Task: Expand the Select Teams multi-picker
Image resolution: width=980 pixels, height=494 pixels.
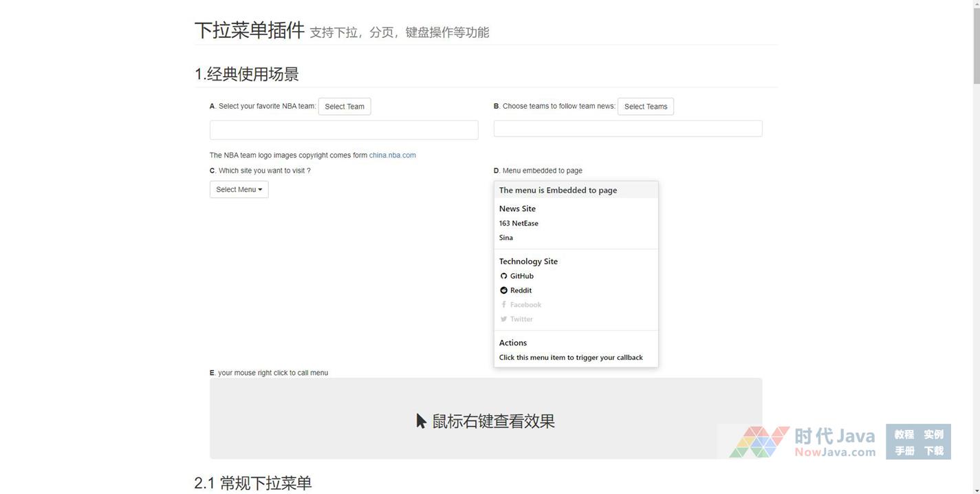Action: [x=645, y=107]
